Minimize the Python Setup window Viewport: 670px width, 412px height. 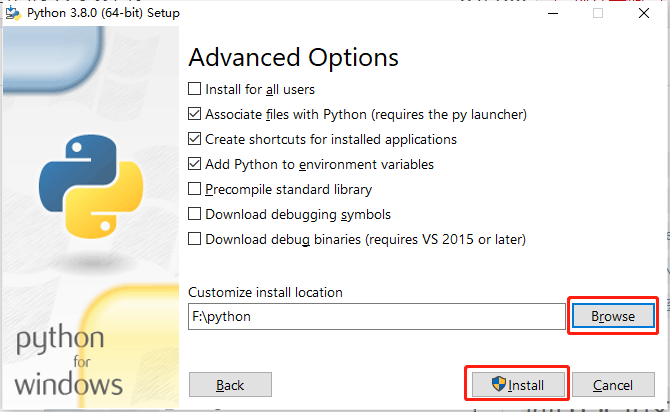point(553,13)
